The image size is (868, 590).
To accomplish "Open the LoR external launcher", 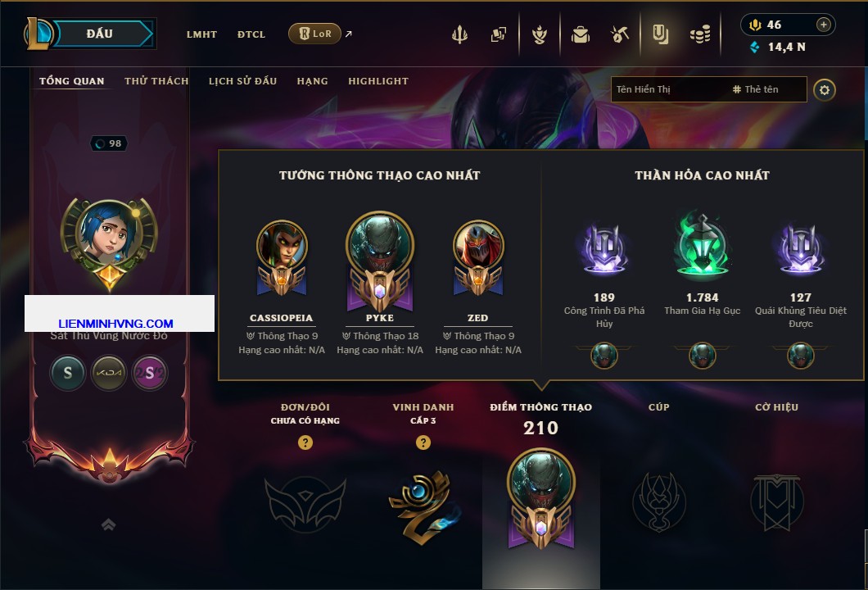I will coord(314,34).
